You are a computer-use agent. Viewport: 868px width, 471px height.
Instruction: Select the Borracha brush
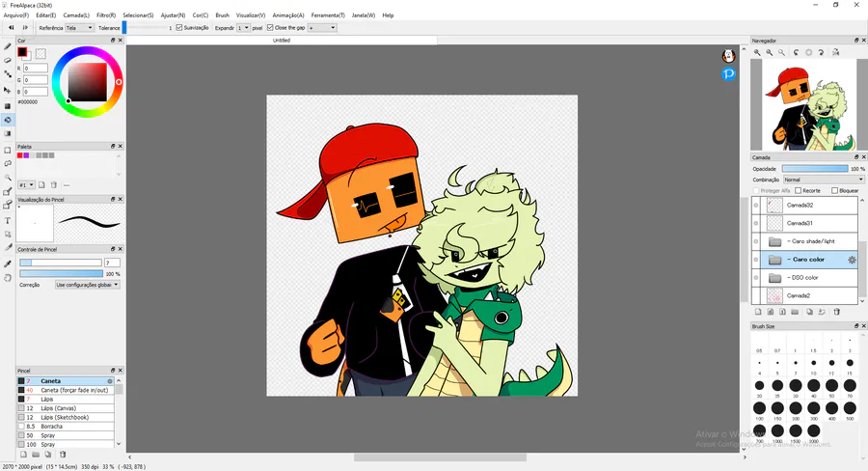click(x=66, y=427)
